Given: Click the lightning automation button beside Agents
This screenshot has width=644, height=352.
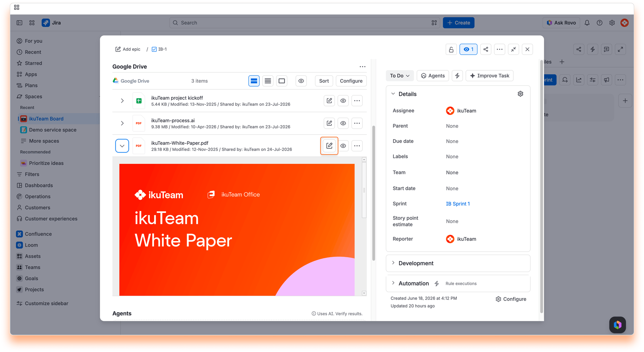Looking at the screenshot, I should pos(457,76).
